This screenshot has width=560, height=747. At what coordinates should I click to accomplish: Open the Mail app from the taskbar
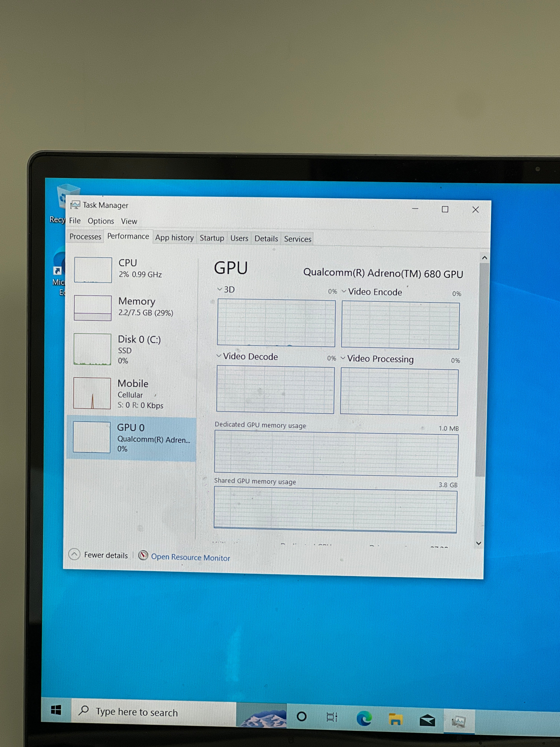pos(427,721)
